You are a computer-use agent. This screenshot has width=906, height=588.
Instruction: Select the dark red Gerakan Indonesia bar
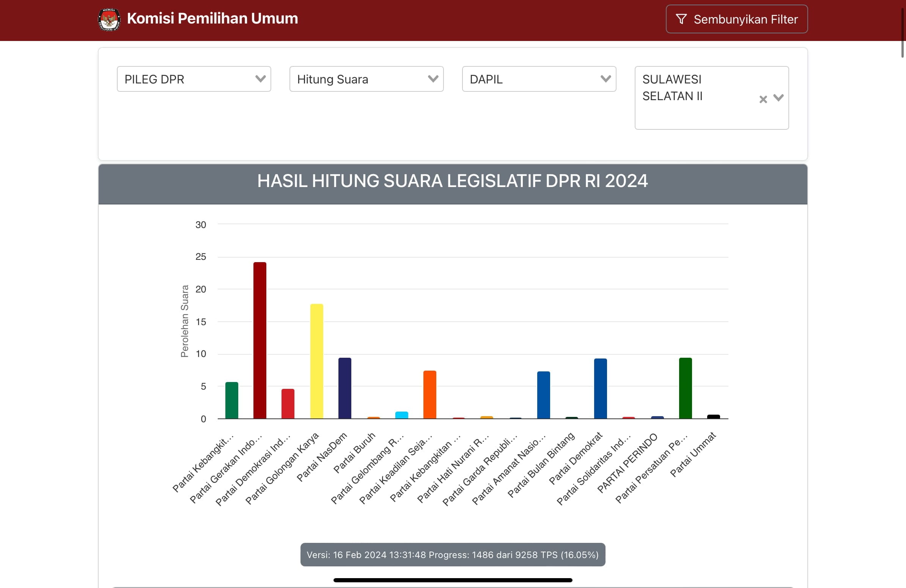click(x=260, y=340)
